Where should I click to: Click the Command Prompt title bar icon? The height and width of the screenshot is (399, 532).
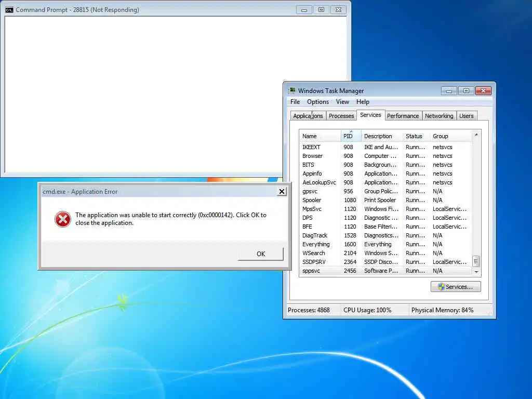9,10
